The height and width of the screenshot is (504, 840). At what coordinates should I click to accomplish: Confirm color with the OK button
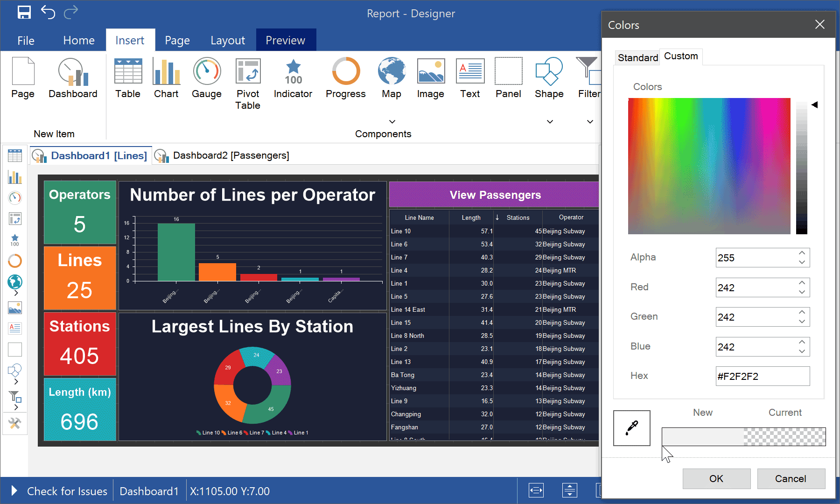pyautogui.click(x=716, y=479)
